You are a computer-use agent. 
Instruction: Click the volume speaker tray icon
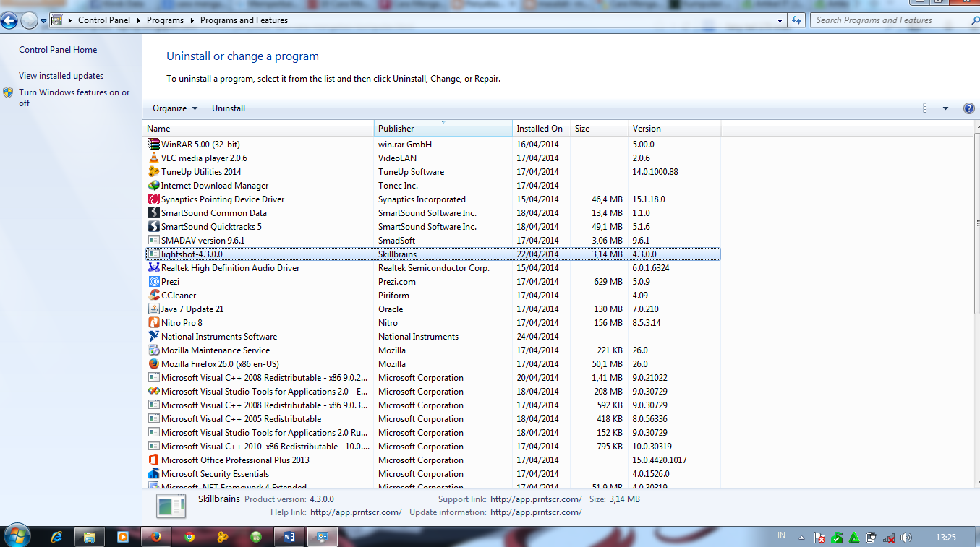[906, 538]
